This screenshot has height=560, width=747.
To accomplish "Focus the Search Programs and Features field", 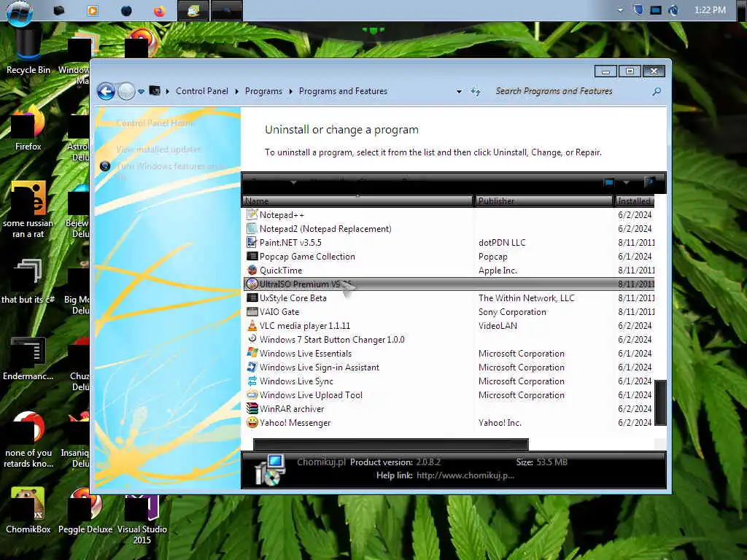I will tap(572, 91).
